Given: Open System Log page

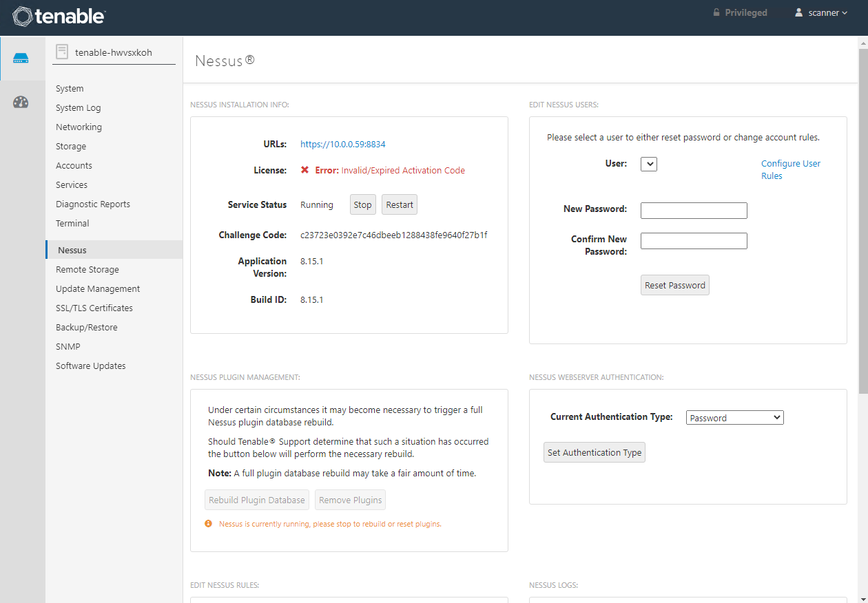Looking at the screenshot, I should coord(79,107).
